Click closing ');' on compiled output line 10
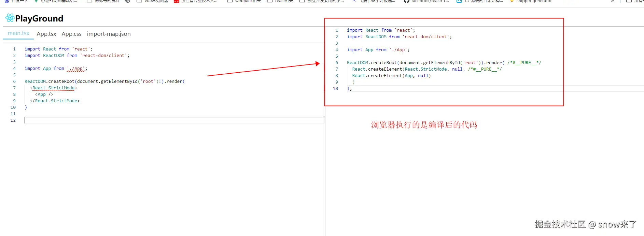The width and height of the screenshot is (644, 236). 349,89
